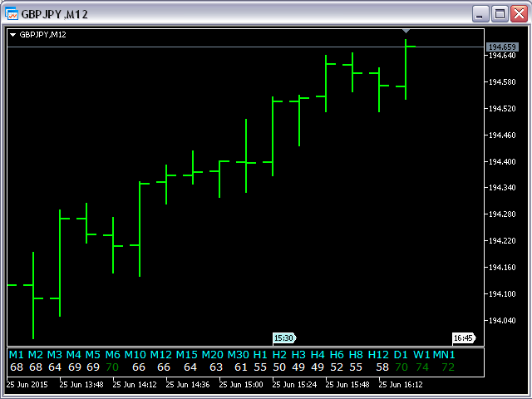Select the M1 timeframe label
532x399 pixels.
(x=17, y=355)
